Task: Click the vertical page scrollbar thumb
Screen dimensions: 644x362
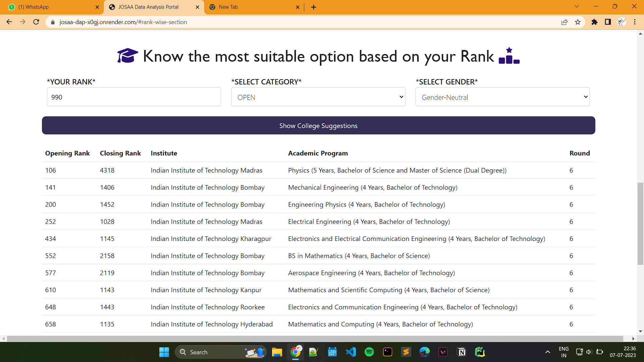Action: 640,224
